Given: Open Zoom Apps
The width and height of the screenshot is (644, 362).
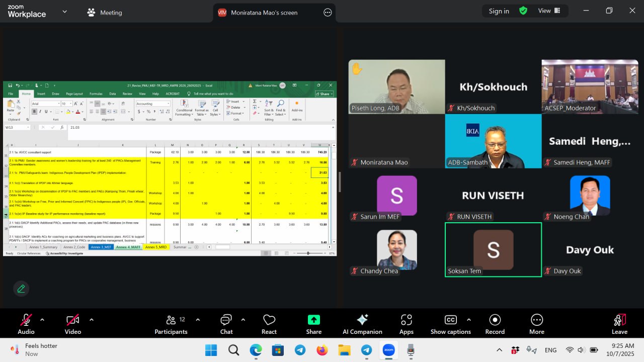Looking at the screenshot, I should tap(406, 324).
